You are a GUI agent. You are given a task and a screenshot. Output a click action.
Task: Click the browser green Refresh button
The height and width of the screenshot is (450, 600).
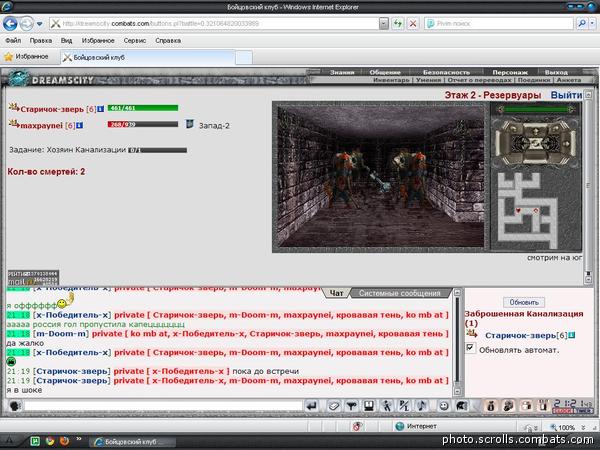tap(398, 24)
